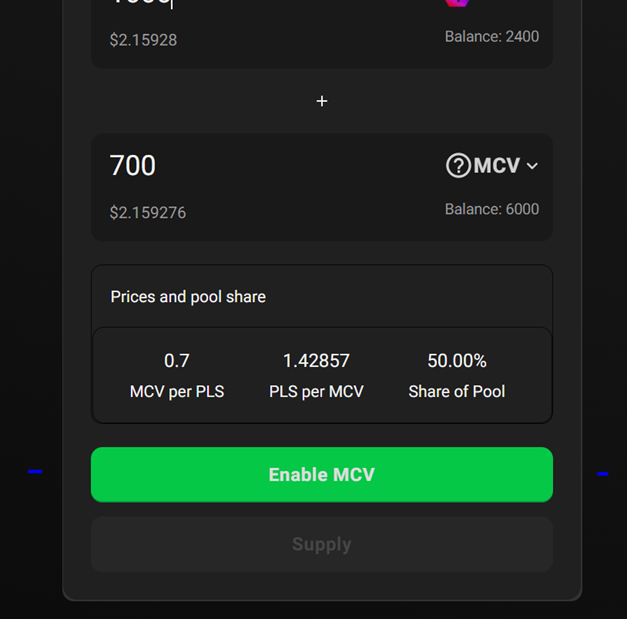627x619 pixels.
Task: Open the MCV token dropdown label
Action: 497,165
